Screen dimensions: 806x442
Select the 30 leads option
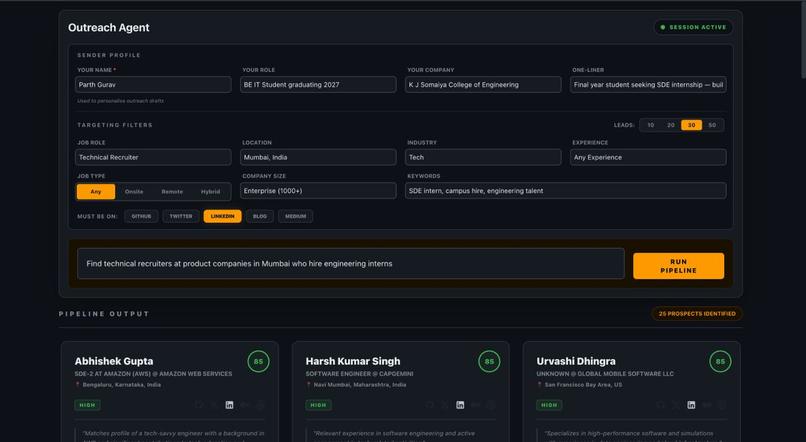(x=691, y=125)
